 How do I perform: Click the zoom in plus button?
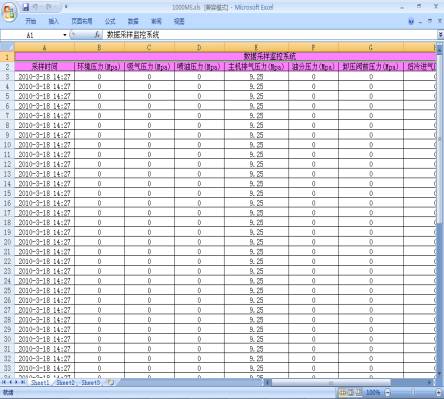pyautogui.click(x=439, y=392)
